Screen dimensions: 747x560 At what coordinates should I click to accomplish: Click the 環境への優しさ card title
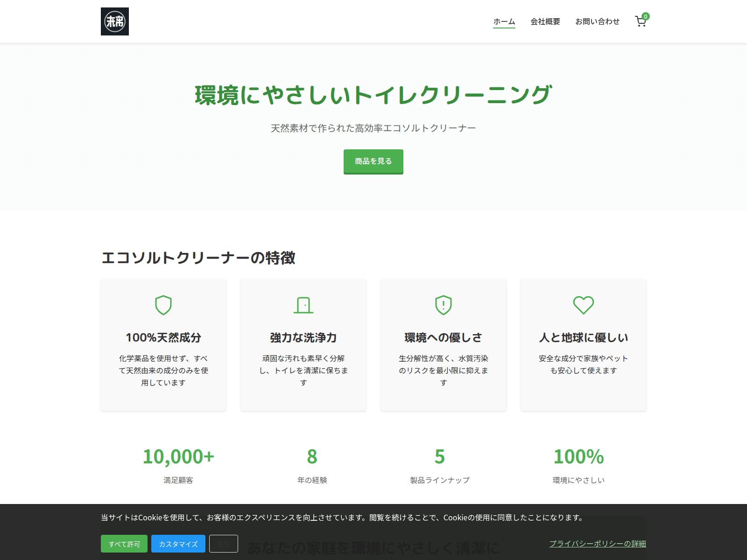[444, 337]
